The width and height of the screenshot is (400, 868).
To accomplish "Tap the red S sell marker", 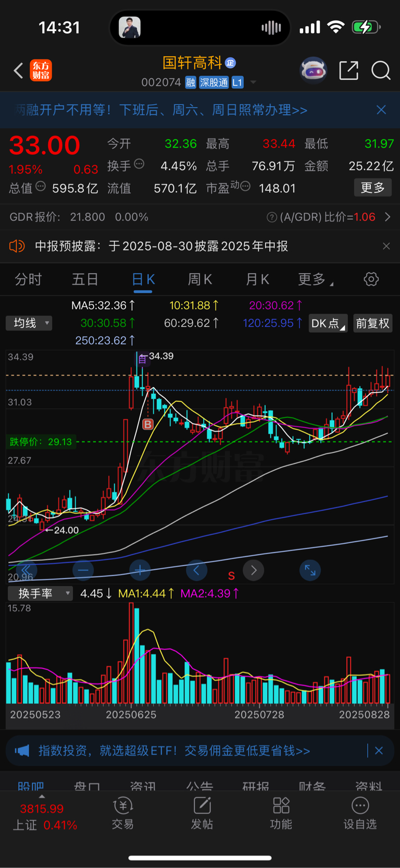I will point(231,576).
